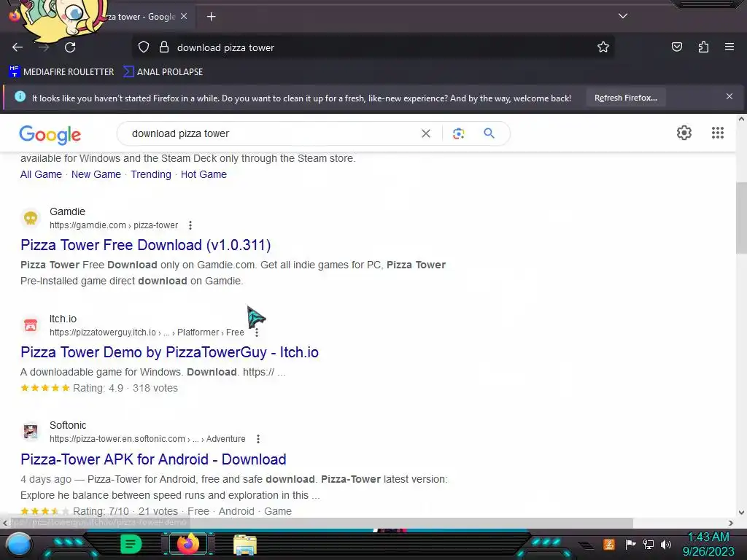
Task: Open the tracking protection shield
Action: (x=144, y=47)
